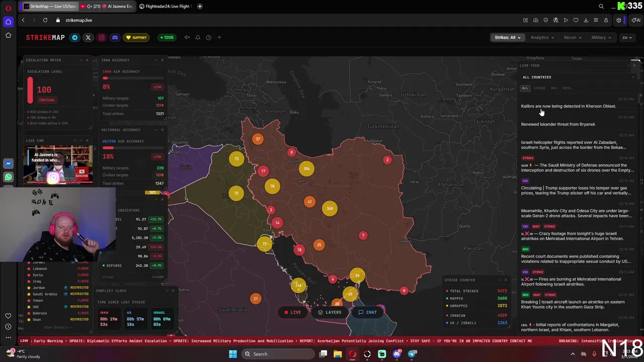Open the EN language selector
Image resolution: width=644 pixels, height=362 pixels.
tap(627, 37)
